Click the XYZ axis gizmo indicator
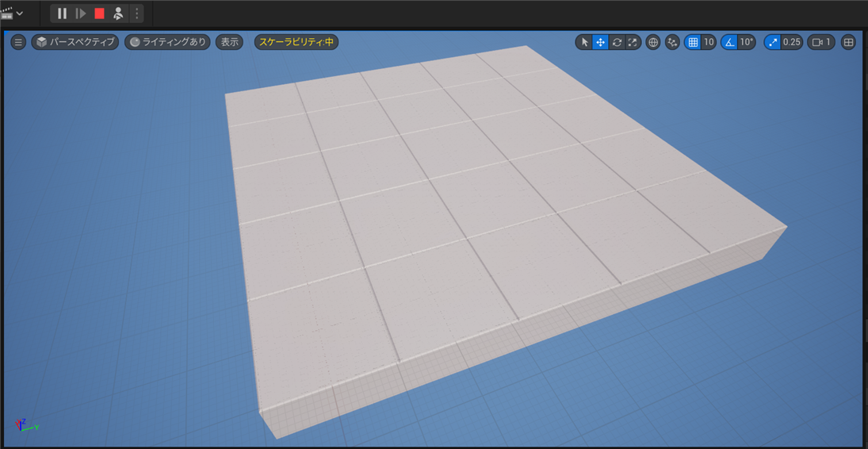This screenshot has height=449, width=868. tap(25, 425)
